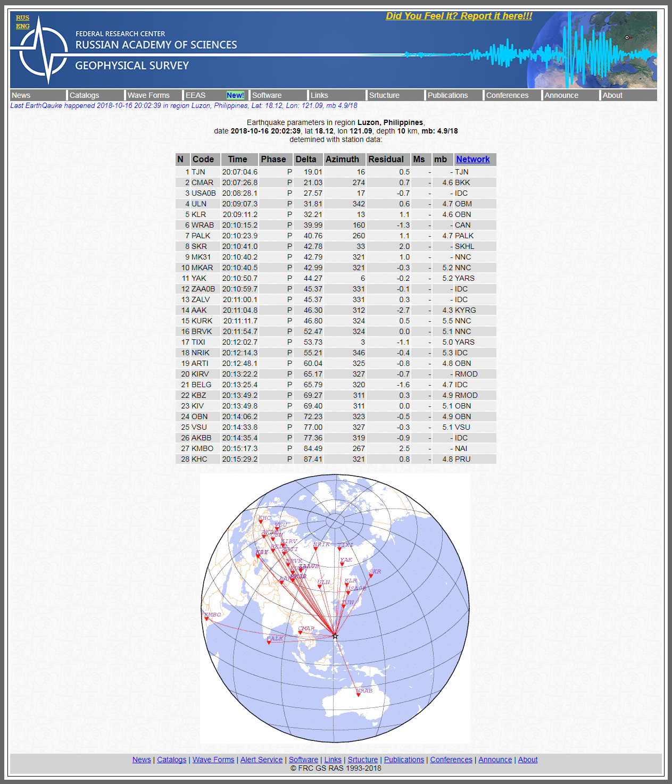Click the 'Last EarthQauke happened' status line
Image resolution: width=672 pixels, height=784 pixels.
point(184,105)
